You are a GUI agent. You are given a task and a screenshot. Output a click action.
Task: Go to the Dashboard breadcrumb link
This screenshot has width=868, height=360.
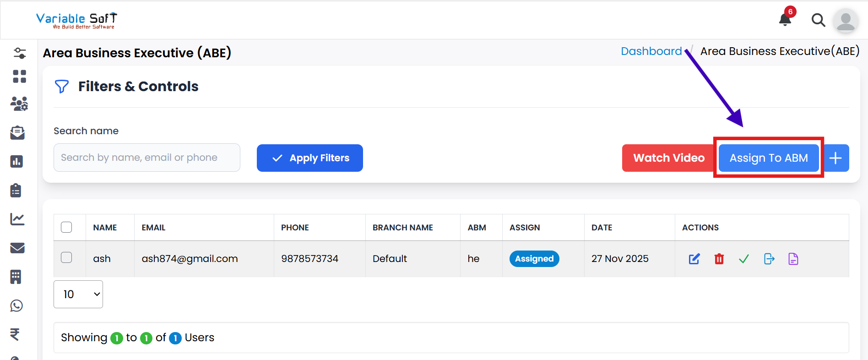(x=651, y=51)
